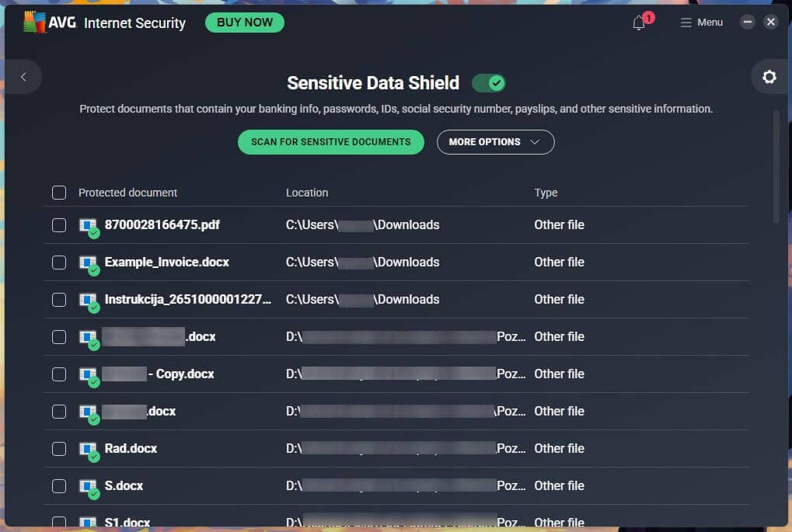The width and height of the screenshot is (792, 532).
Task: Expand the More Options dropdown
Action: (496, 142)
